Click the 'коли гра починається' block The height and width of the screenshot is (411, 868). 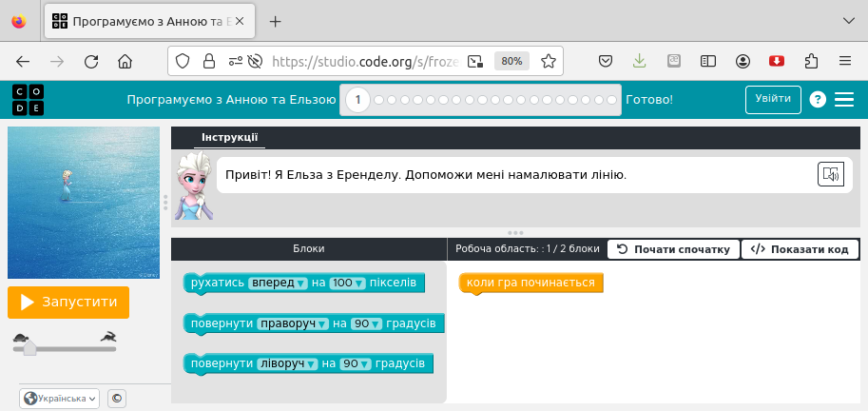[530, 283]
